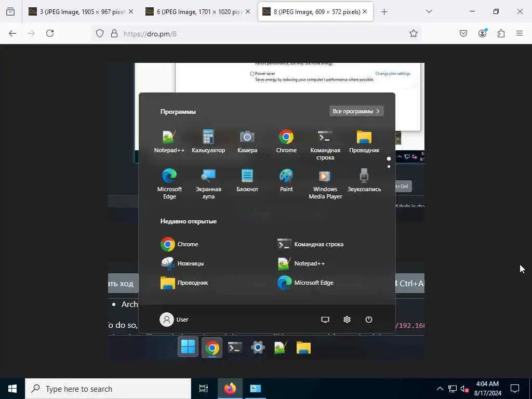The image size is (532, 399).
Task: Open Microsoft Edge in the recent list
Action: 305,283
